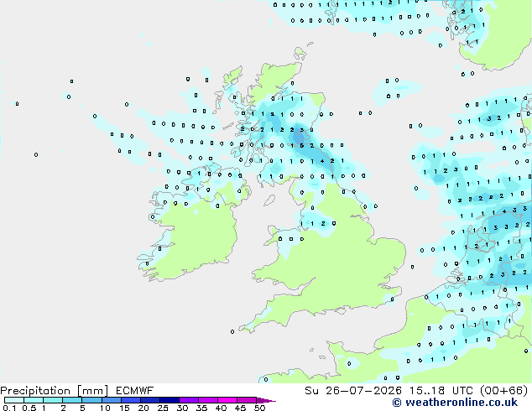Click the "Precipitation [mm]" title text
Image resolution: width=532 pixels, height=411 pixels.
coord(55,391)
